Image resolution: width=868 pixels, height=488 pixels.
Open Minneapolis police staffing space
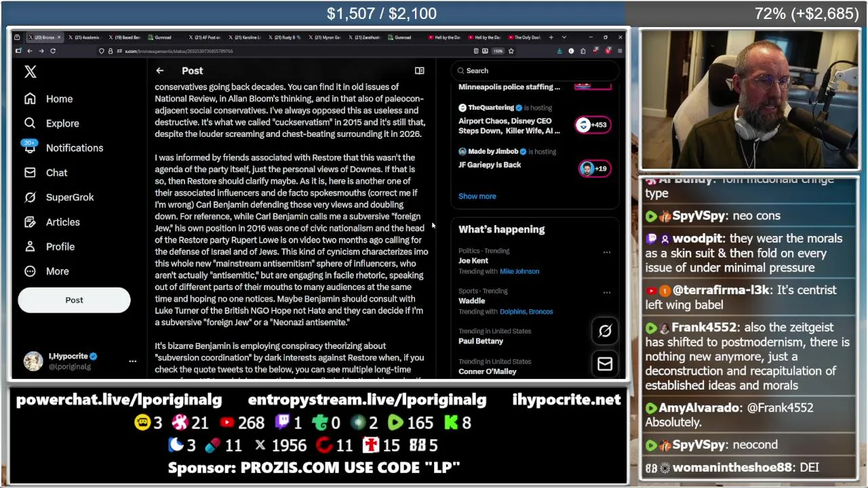(x=509, y=87)
